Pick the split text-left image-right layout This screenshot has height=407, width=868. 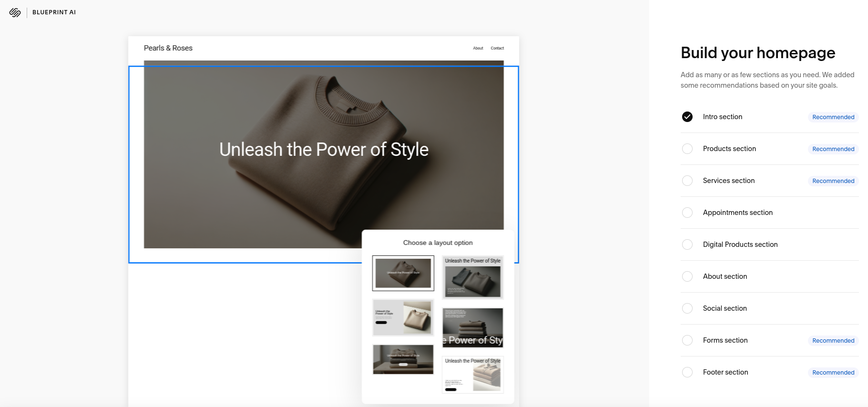point(403,317)
